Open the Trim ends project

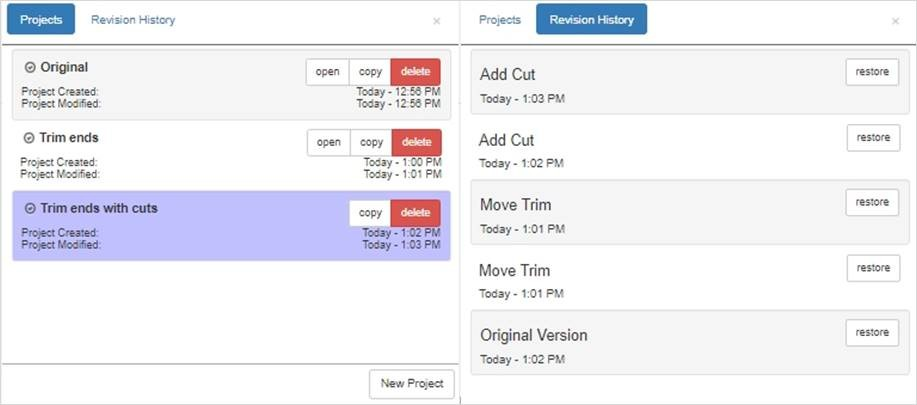(328, 143)
